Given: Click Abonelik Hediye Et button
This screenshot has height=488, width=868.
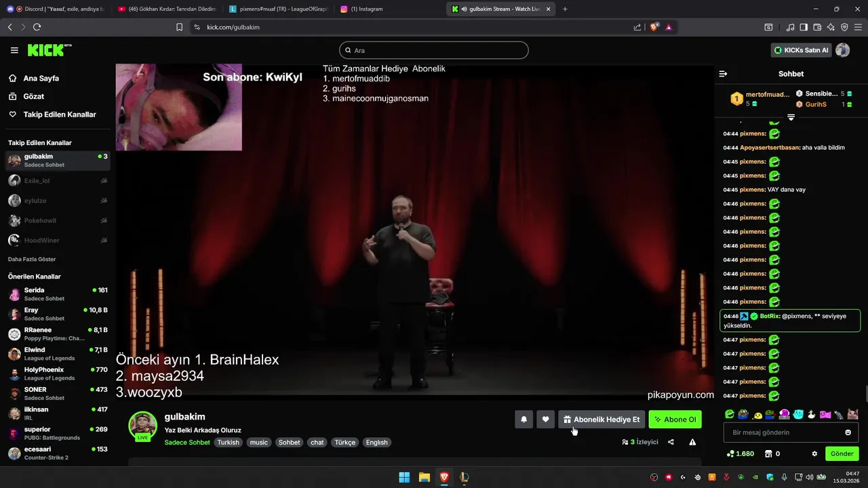Looking at the screenshot, I should [x=601, y=420].
